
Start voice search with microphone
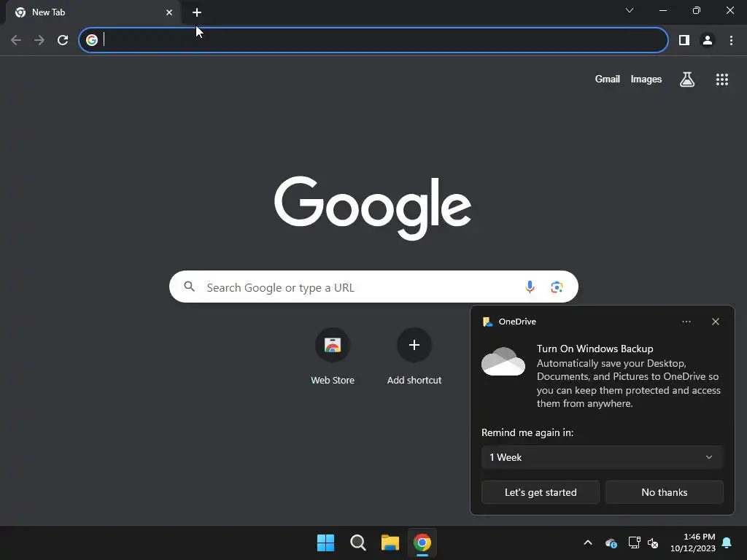coord(530,287)
